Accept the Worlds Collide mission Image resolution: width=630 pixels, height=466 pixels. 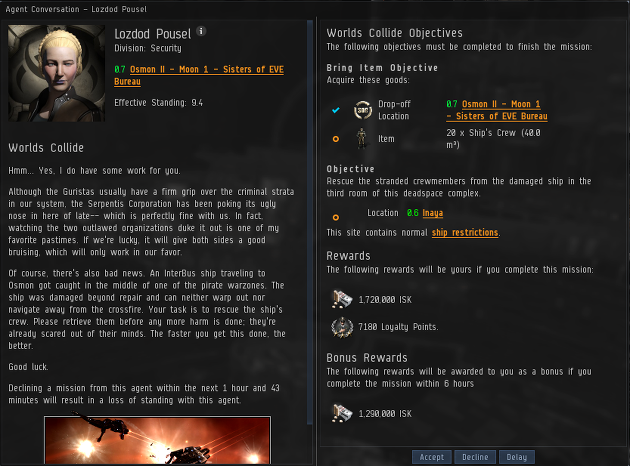432,457
